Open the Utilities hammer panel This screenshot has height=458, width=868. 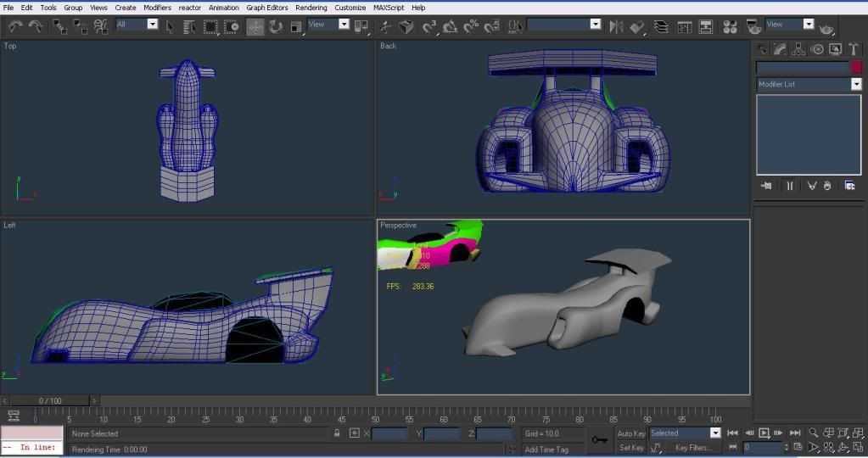click(x=854, y=49)
